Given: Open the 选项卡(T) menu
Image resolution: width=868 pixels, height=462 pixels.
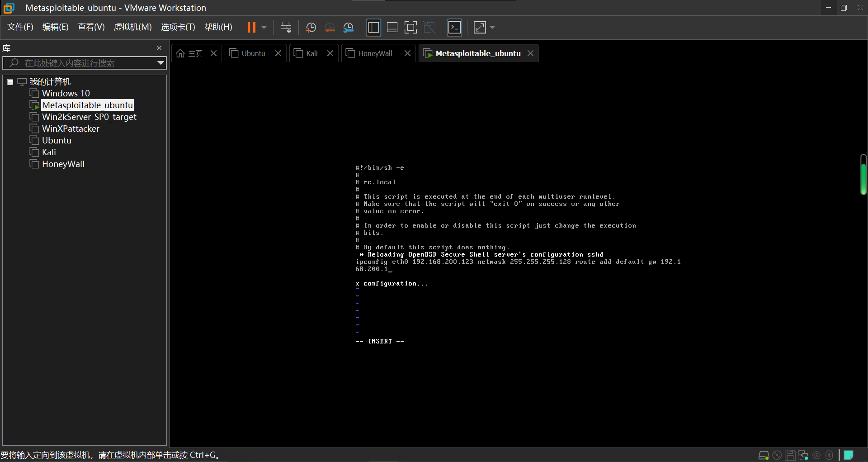Looking at the screenshot, I should [178, 27].
